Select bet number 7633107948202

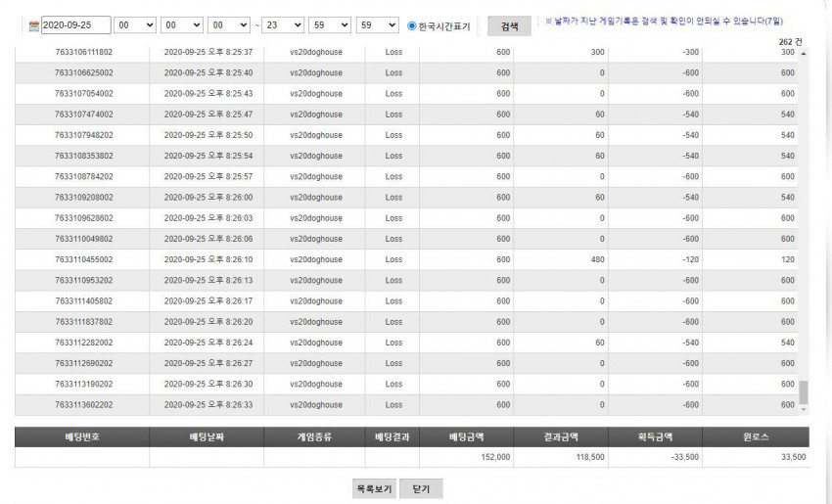point(84,135)
